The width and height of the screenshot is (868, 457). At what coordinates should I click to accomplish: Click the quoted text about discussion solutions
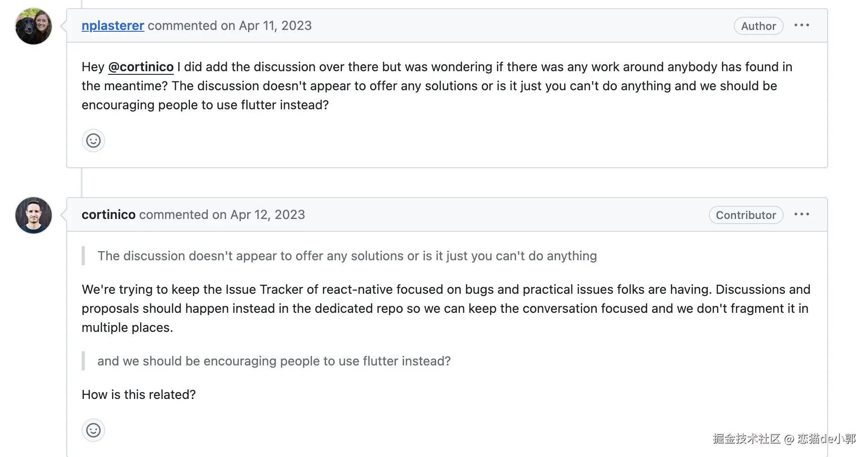pyautogui.click(x=347, y=256)
